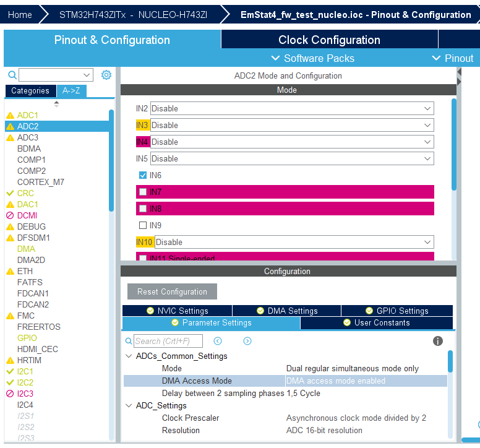
Task: Collapse the ADCs_Common_Settings group
Action: [x=129, y=356]
